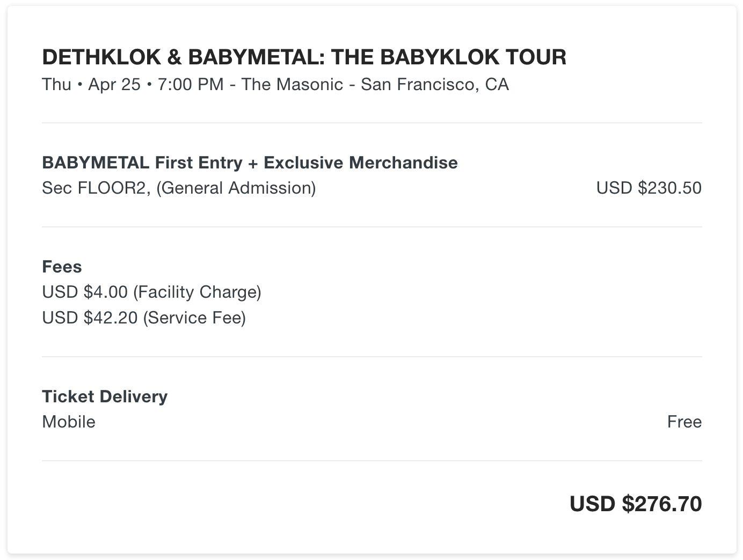Click the Mobile delivery method text
Viewport: 743px width, 560px height.
[x=69, y=422]
